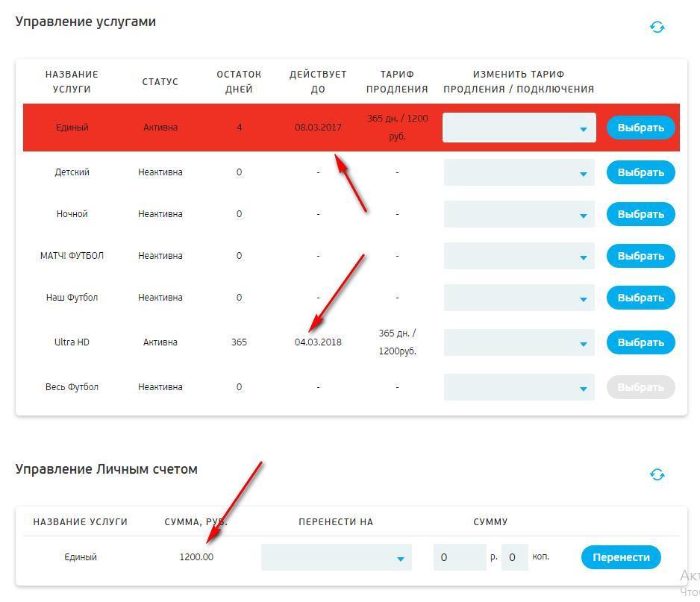This screenshot has height=602, width=700.
Task: Click the greyed Выбрать for Весь Футбол
Action: [x=640, y=387]
